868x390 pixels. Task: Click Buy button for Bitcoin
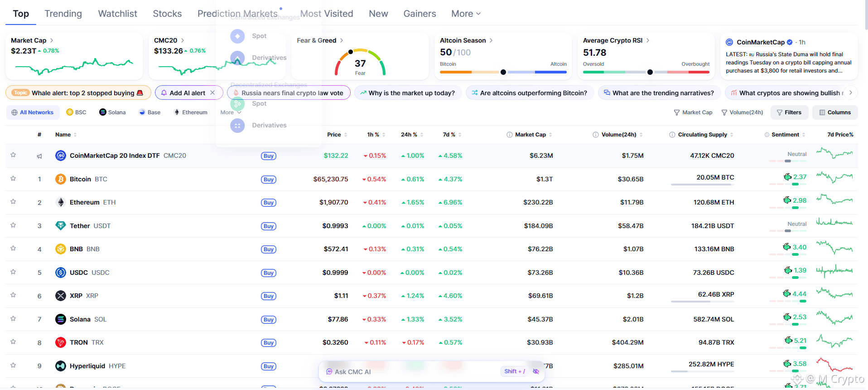pyautogui.click(x=269, y=180)
